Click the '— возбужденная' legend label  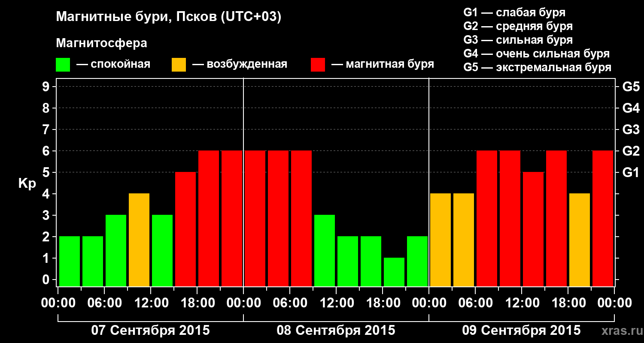tap(240, 64)
